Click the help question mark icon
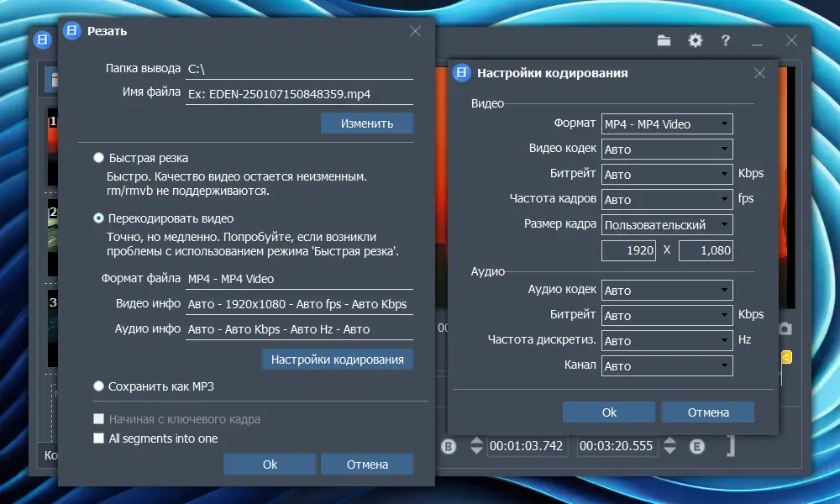The height and width of the screenshot is (504, 840). (726, 40)
